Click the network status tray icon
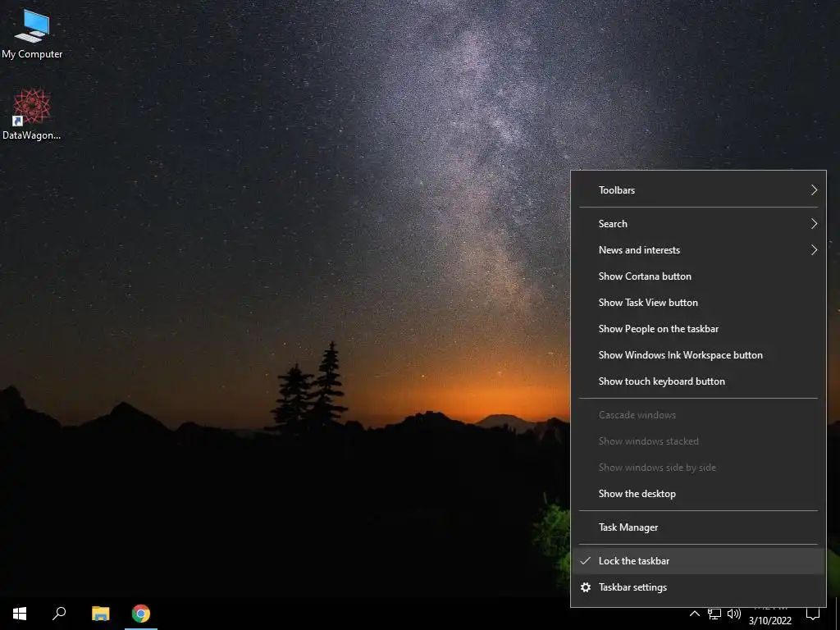840x630 pixels. coord(714,614)
